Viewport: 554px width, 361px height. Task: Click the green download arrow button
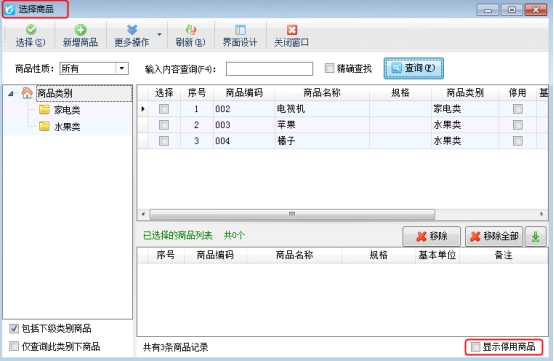[535, 236]
